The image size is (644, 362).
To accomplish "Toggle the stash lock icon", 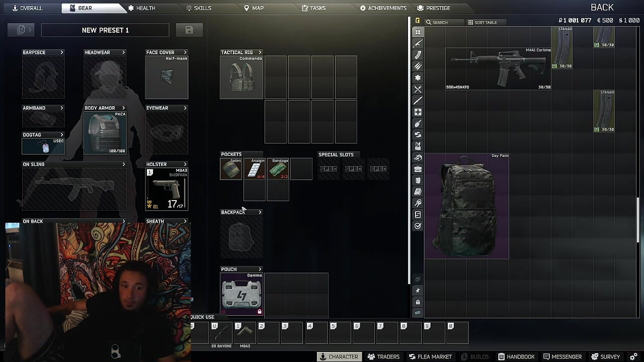I will coord(418,302).
